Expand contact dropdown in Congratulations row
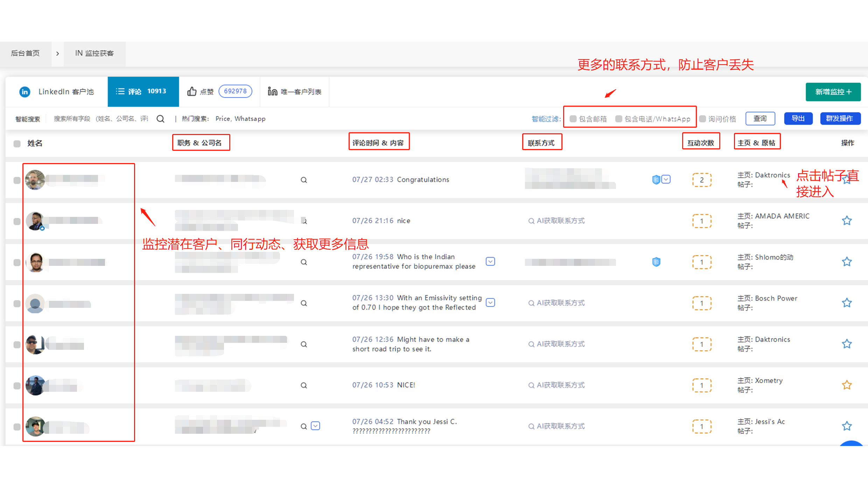 tap(666, 179)
